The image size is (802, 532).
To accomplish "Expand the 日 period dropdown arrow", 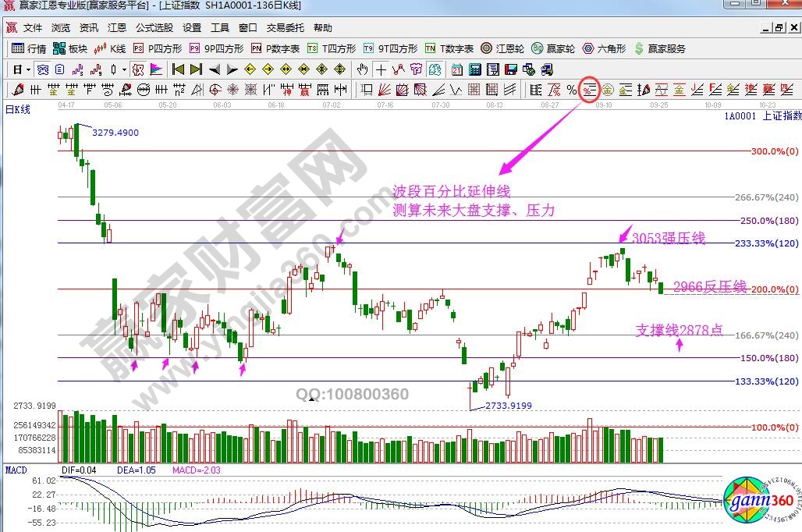I will click(x=27, y=69).
